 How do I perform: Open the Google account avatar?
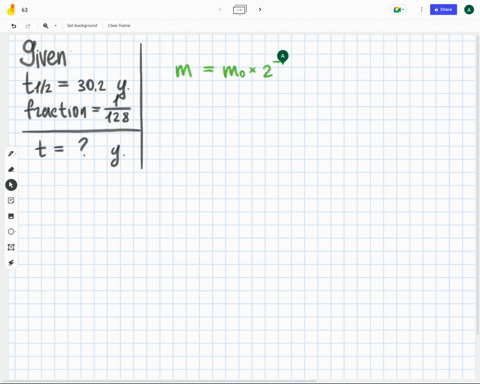click(469, 10)
